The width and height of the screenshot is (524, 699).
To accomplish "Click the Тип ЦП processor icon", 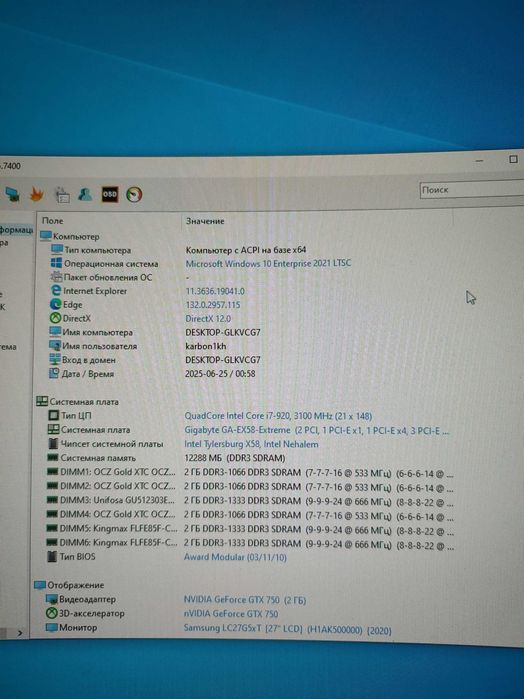I will (54, 415).
